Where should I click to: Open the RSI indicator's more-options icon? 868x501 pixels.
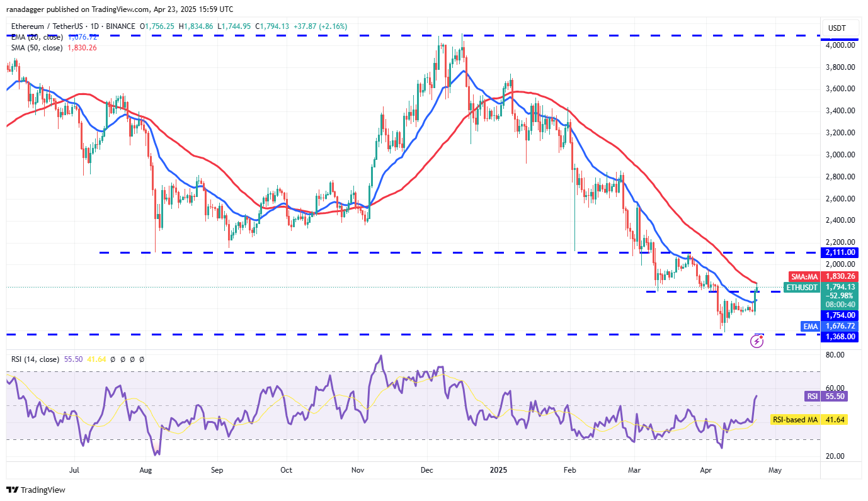click(142, 359)
